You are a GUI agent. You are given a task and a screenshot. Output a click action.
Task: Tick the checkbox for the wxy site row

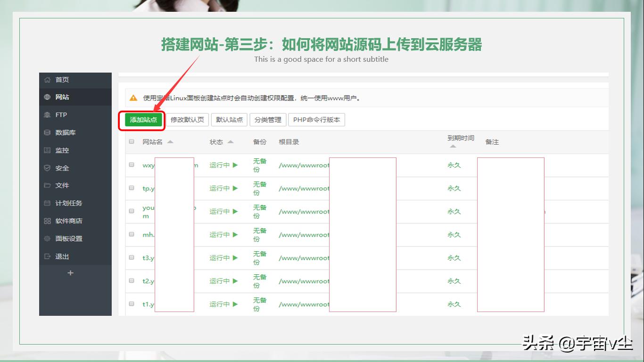coord(132,165)
